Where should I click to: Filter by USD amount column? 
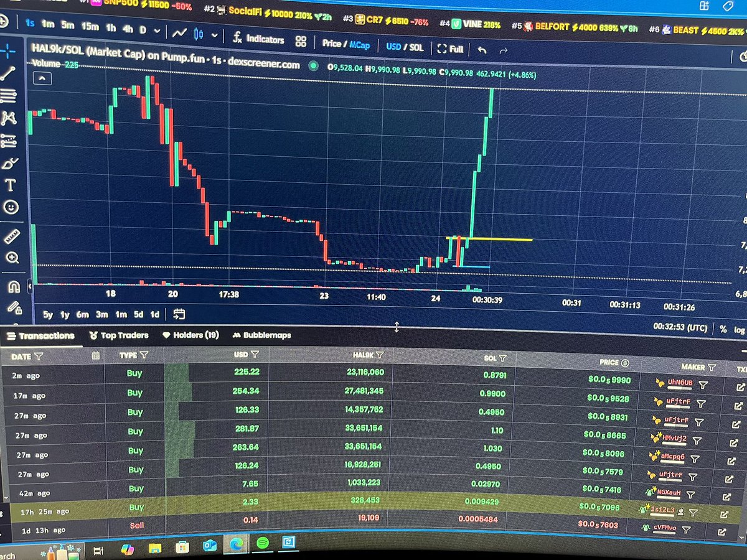pos(255,355)
